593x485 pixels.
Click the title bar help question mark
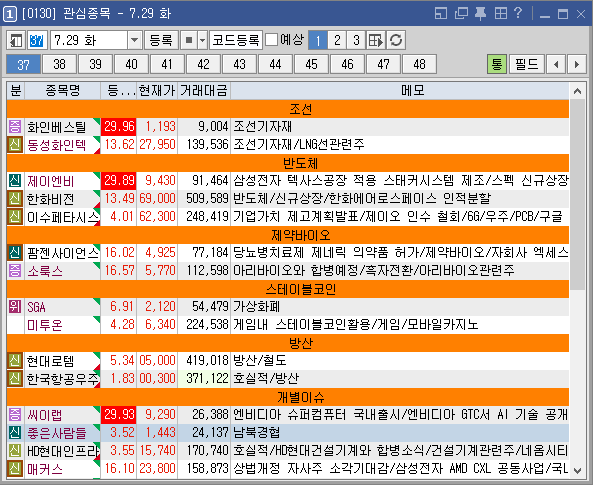518,14
